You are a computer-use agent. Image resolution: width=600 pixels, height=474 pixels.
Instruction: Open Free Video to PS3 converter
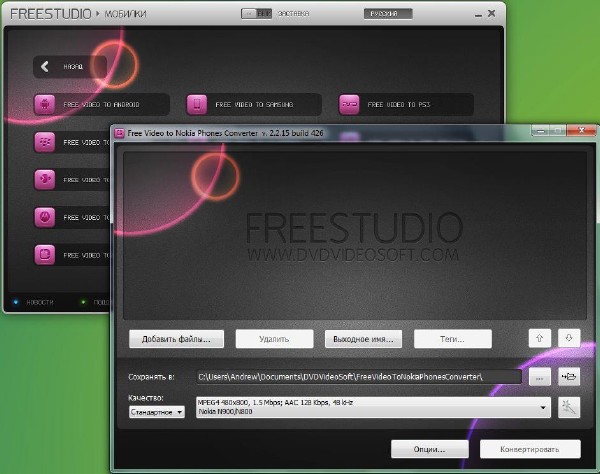point(350,104)
